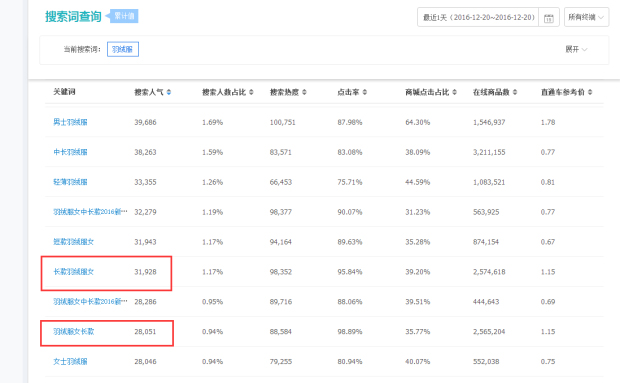620x383 pixels.
Task: Sort by 搜索人数占比 column arrows
Action: [251, 92]
